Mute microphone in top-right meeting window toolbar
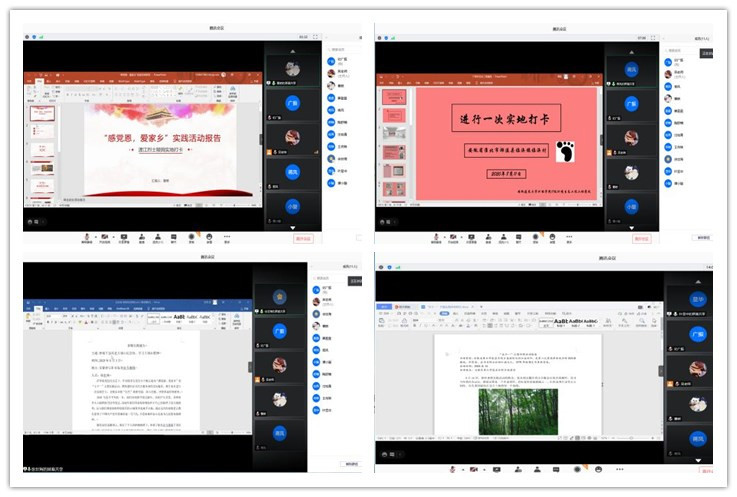Image resolution: width=737 pixels, height=497 pixels. [435, 237]
